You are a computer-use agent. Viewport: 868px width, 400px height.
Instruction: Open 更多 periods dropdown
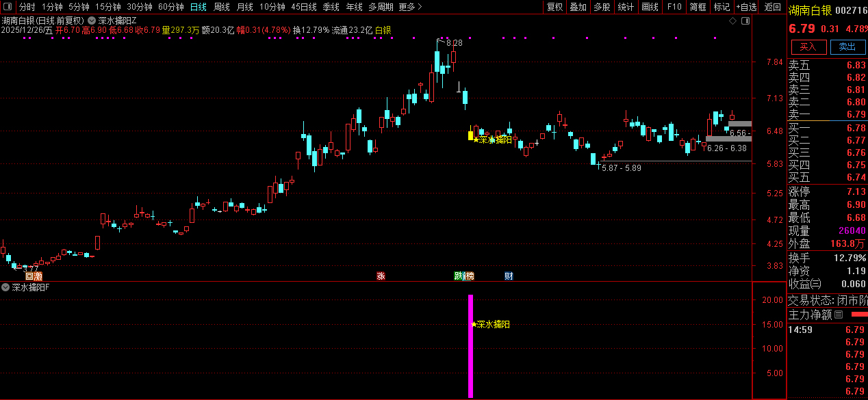pyautogui.click(x=409, y=7)
